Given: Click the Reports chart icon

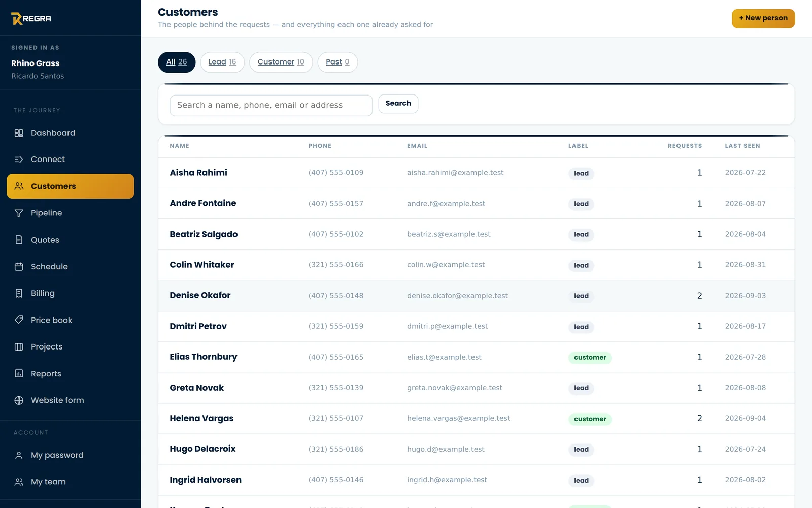Looking at the screenshot, I should coord(19,374).
